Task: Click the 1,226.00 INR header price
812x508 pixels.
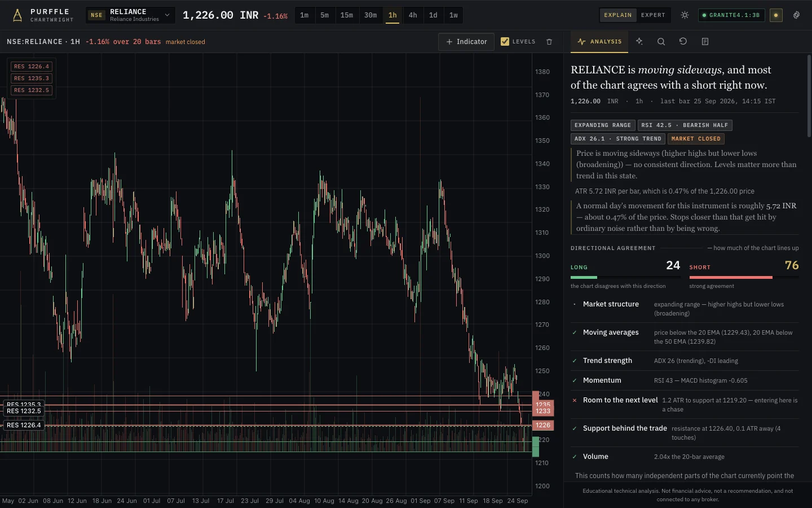Action: click(220, 15)
